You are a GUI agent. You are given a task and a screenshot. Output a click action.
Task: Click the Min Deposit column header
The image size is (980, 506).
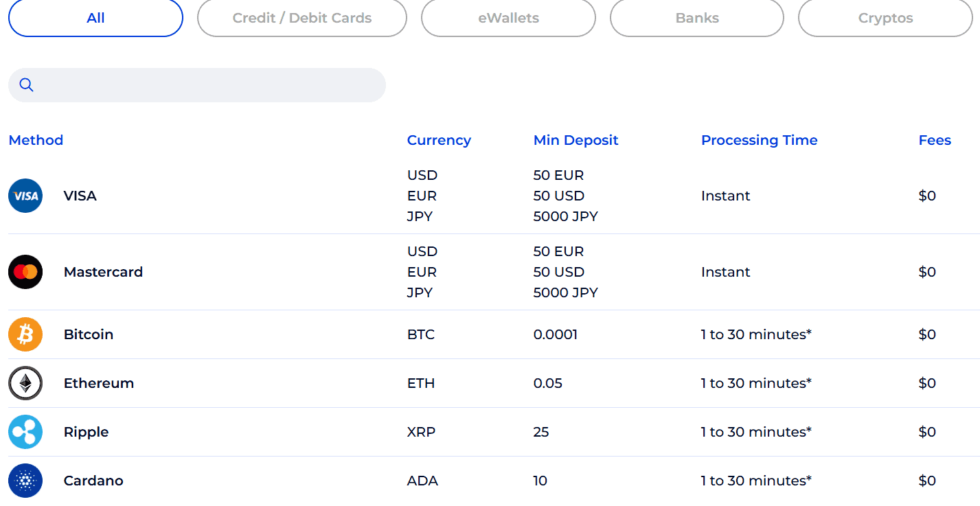(576, 140)
